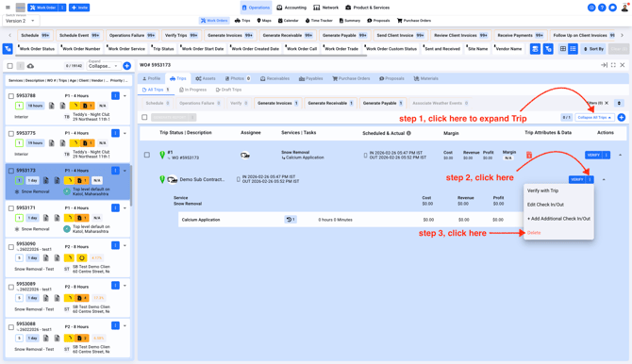Open the chat messages icon

tap(612, 8)
